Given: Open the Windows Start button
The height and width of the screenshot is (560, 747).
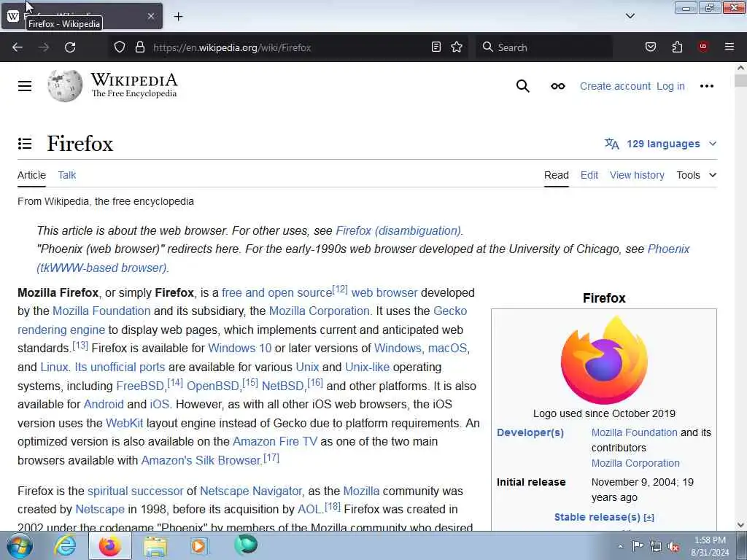Looking at the screenshot, I should 20,545.
